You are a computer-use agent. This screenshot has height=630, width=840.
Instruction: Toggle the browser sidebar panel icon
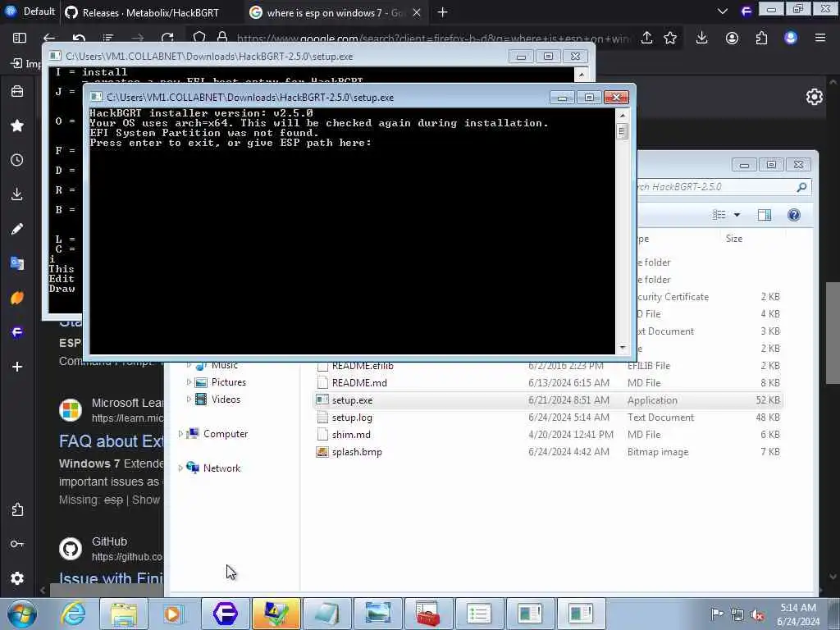coord(20,38)
